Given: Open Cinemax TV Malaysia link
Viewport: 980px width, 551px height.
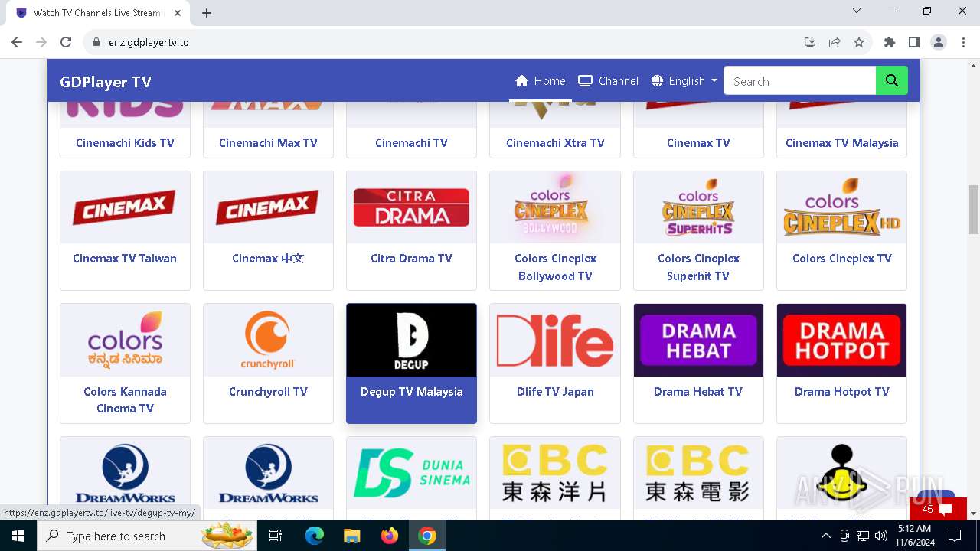Looking at the screenshot, I should [841, 142].
